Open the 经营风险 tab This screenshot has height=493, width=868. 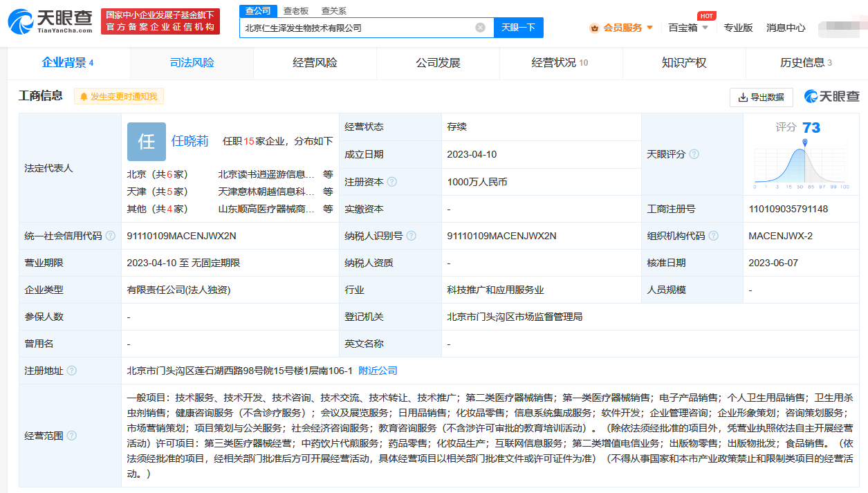point(315,63)
